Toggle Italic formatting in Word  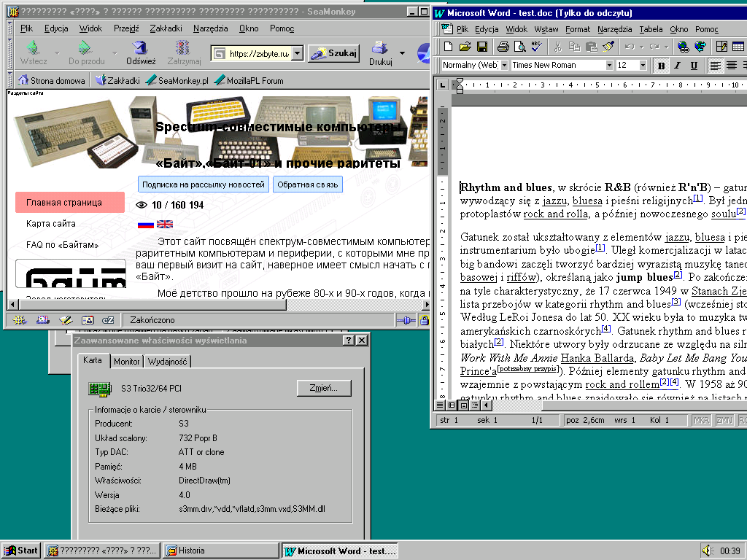[678, 66]
